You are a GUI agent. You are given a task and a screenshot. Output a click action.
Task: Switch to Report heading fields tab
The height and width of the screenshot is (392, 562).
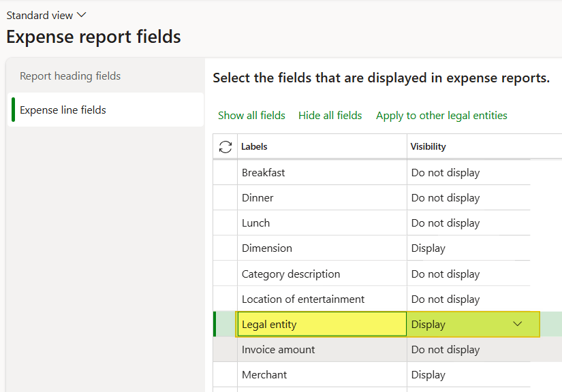tap(70, 76)
